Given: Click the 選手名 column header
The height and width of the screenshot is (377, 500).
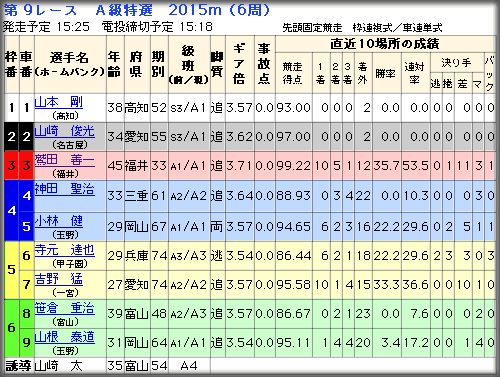Looking at the screenshot, I should click(70, 65).
